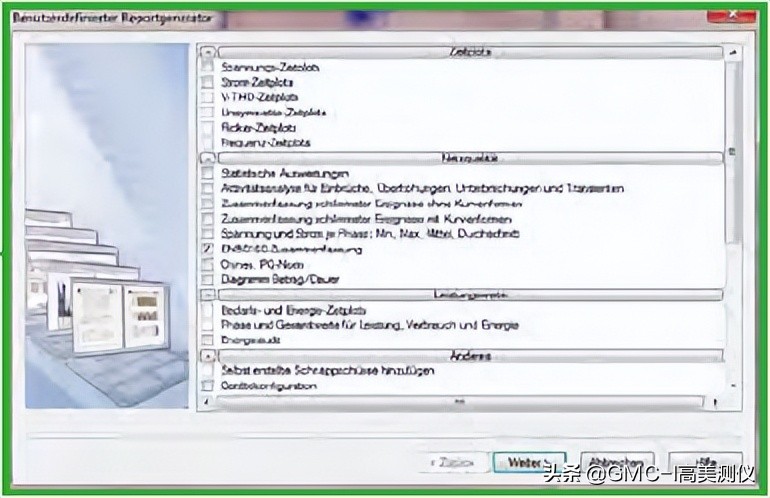The height and width of the screenshot is (498, 770).
Task: Check the Chines. PQ-Norm option
Action: (x=208, y=264)
